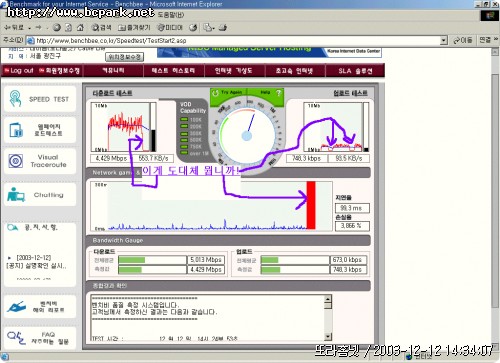Screen dimensions: 500x363
Task: Click the 3.866 % loss value
Action: point(352,226)
